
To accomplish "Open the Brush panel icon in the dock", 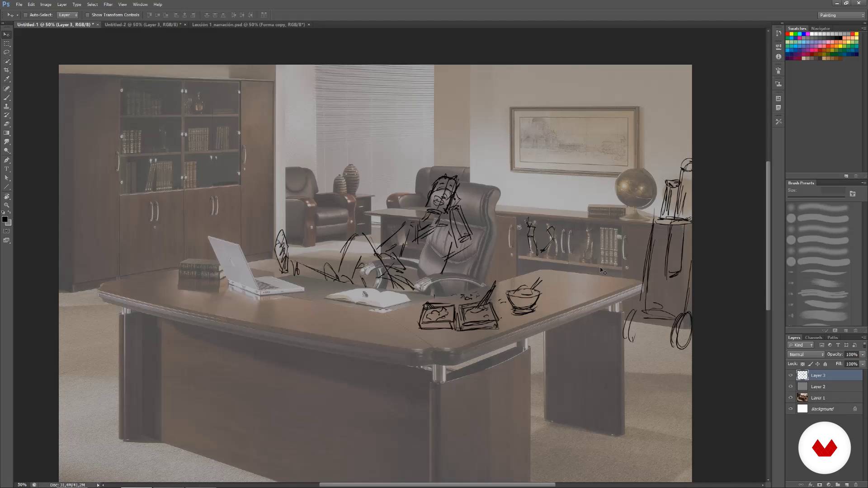I will tap(778, 70).
